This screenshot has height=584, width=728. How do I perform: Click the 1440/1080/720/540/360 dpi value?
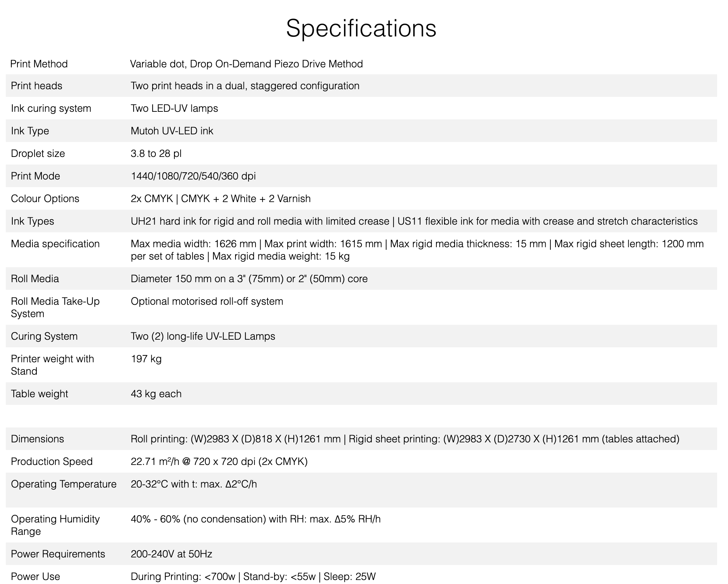coord(193,176)
